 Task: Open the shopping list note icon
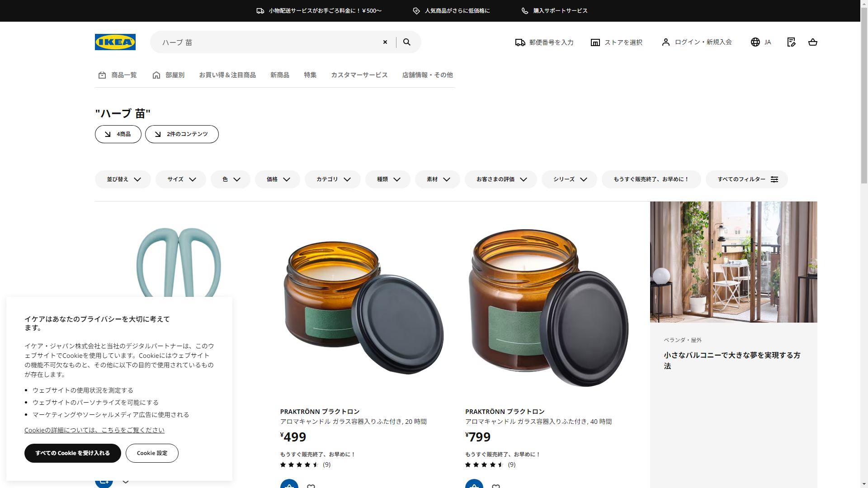click(x=791, y=42)
